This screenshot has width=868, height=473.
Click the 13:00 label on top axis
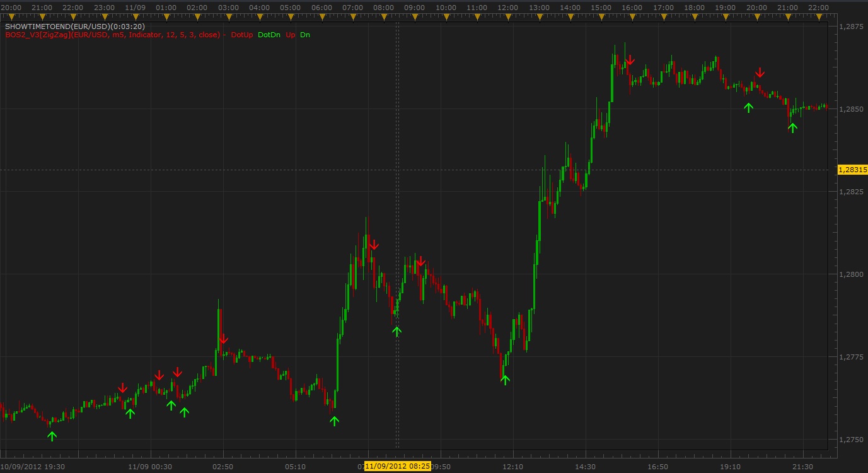coord(539,7)
